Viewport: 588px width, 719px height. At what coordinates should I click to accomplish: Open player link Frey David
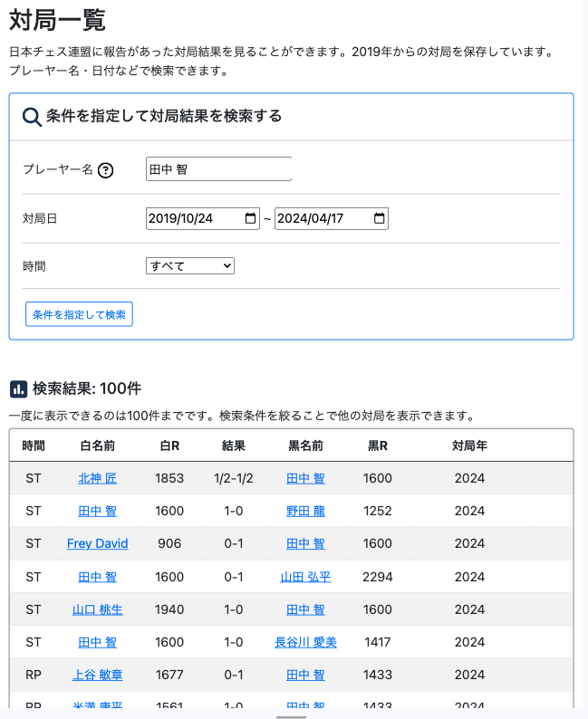[x=97, y=543]
